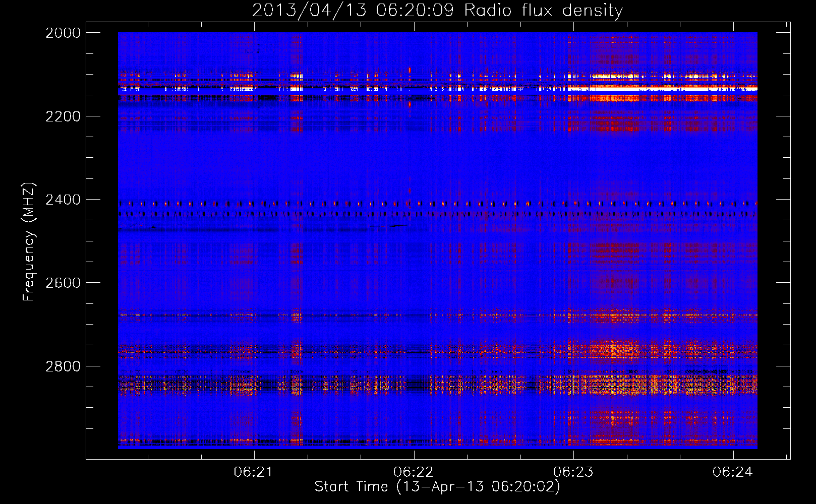816x504 pixels.
Task: Select the 2400 frequency axis label
Action: [x=63, y=200]
